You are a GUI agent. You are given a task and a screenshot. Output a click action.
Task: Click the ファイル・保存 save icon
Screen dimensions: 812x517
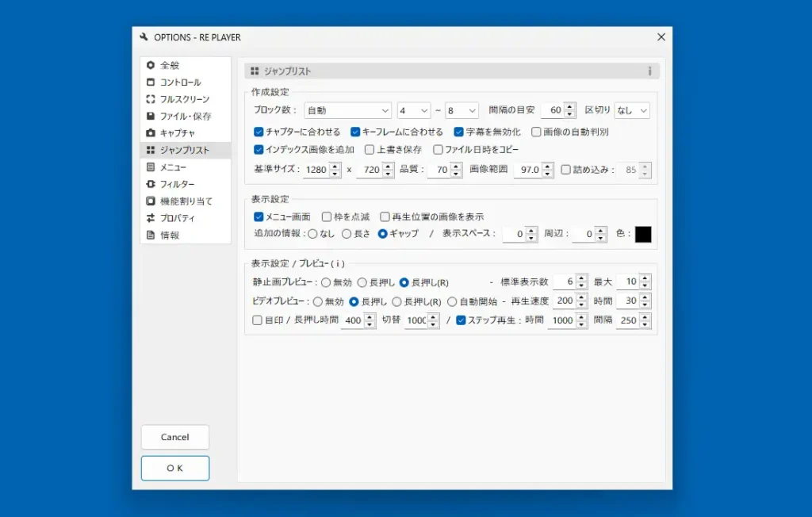tap(150, 115)
